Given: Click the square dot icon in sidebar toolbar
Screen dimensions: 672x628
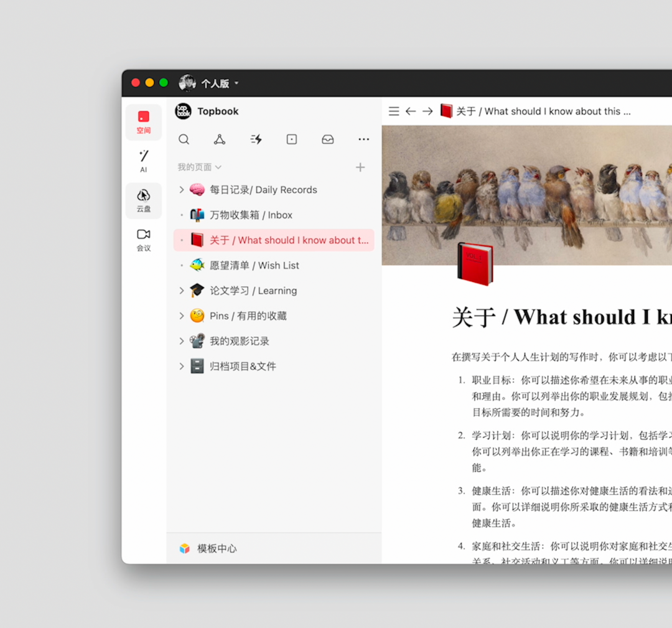Looking at the screenshot, I should coord(292,139).
